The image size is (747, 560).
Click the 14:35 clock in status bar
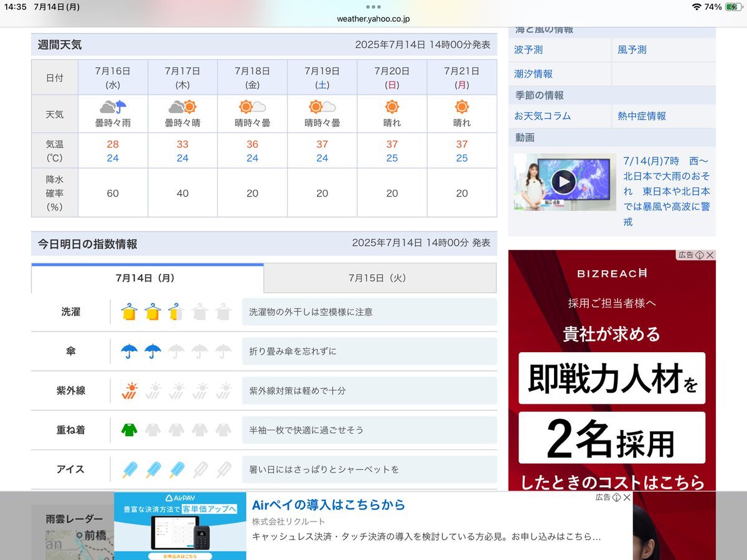tap(15, 7)
